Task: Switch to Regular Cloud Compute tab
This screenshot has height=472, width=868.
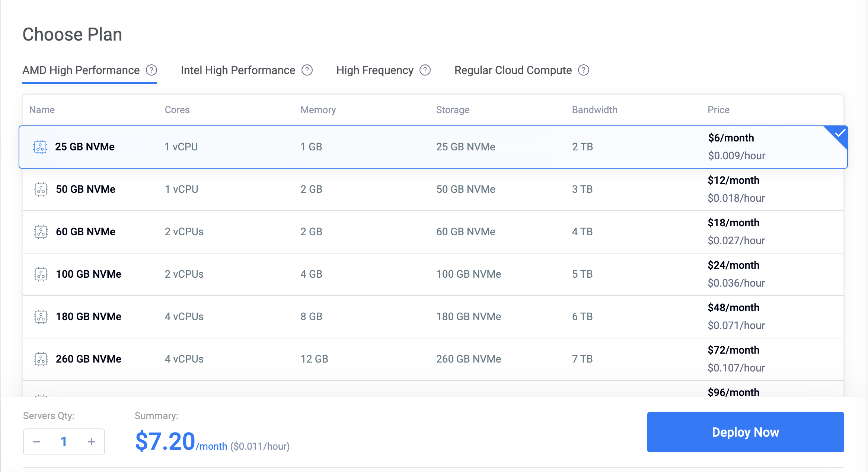Action: pyautogui.click(x=513, y=70)
